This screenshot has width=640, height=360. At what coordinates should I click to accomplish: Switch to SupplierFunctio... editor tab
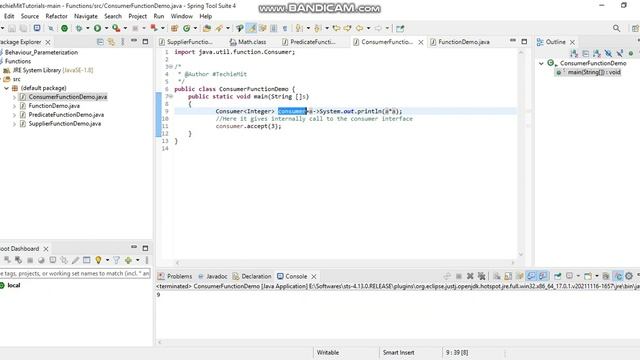point(186,42)
